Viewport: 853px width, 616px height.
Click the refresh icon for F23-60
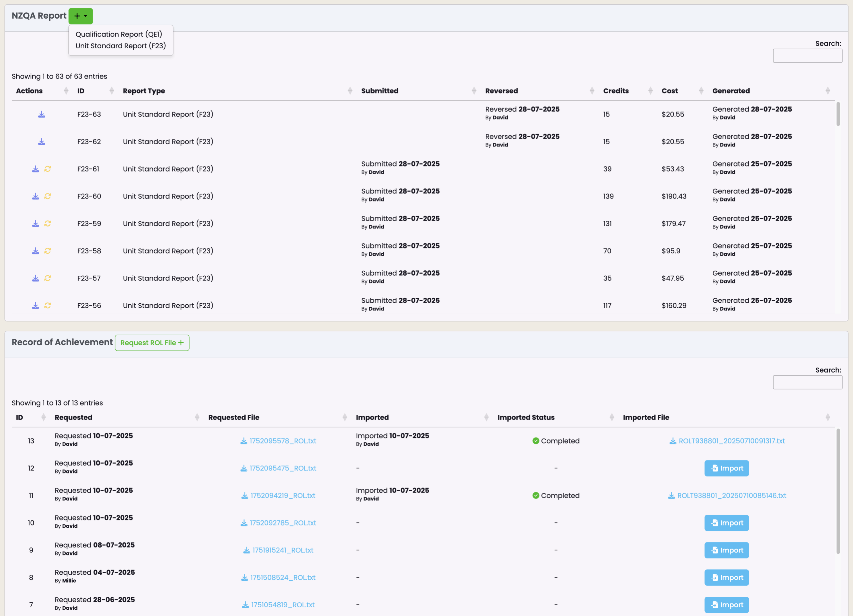tap(47, 196)
